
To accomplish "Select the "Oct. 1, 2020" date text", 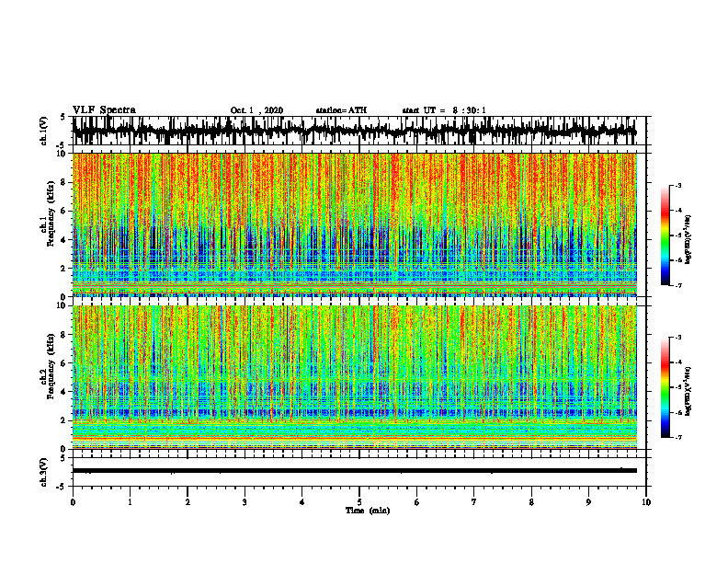I will [256, 110].
